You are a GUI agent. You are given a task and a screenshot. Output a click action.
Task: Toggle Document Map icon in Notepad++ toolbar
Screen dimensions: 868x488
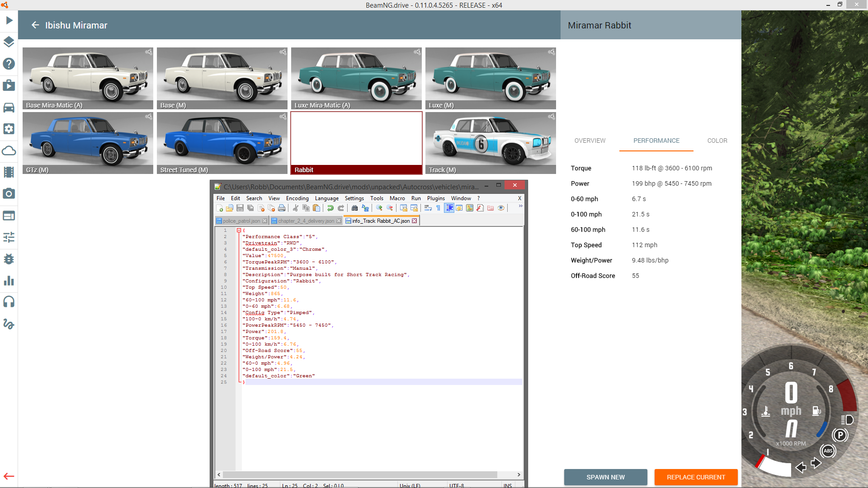click(470, 208)
